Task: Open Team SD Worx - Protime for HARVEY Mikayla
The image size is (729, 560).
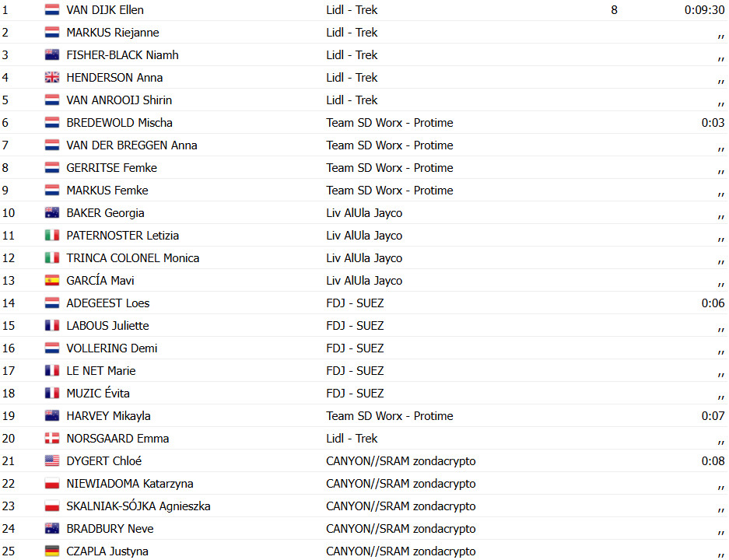Action: 390,416
